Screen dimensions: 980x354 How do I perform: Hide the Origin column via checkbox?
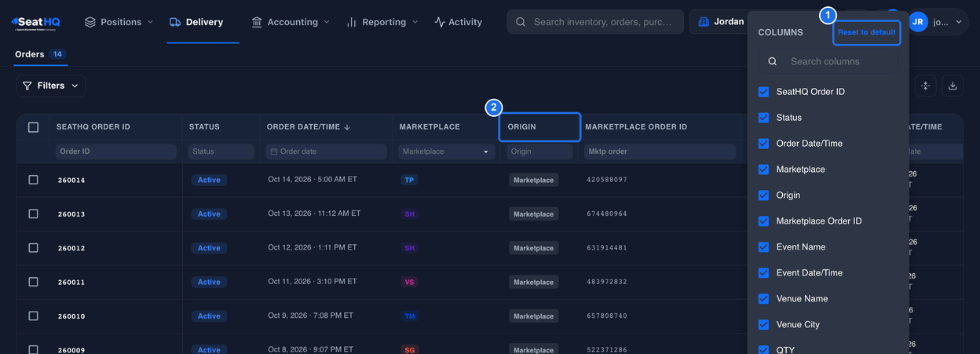(x=763, y=195)
